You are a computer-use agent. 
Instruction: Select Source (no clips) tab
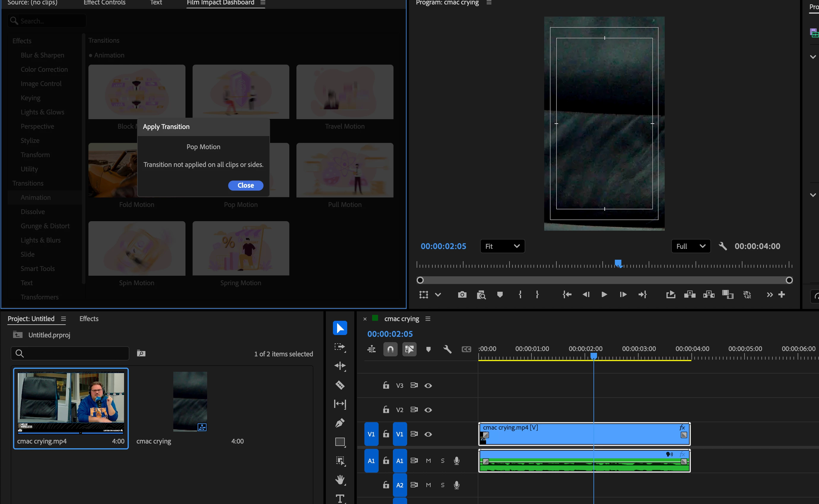(32, 3)
